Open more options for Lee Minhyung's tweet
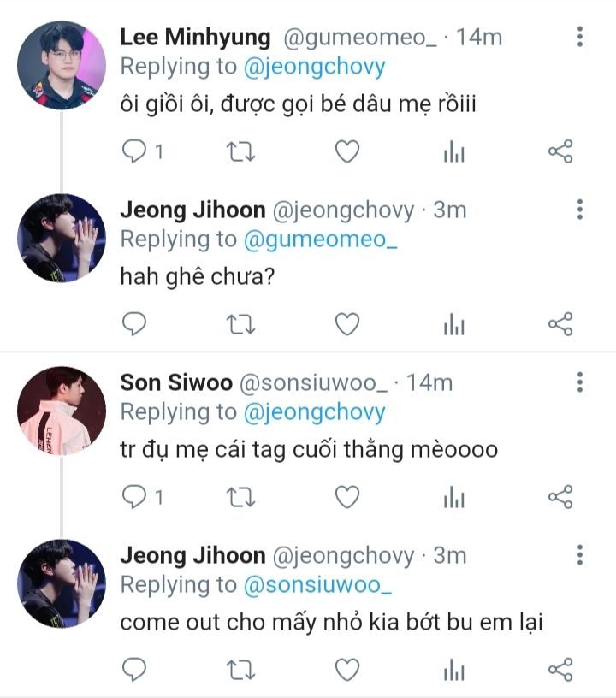The height and width of the screenshot is (698, 616). coord(580,38)
